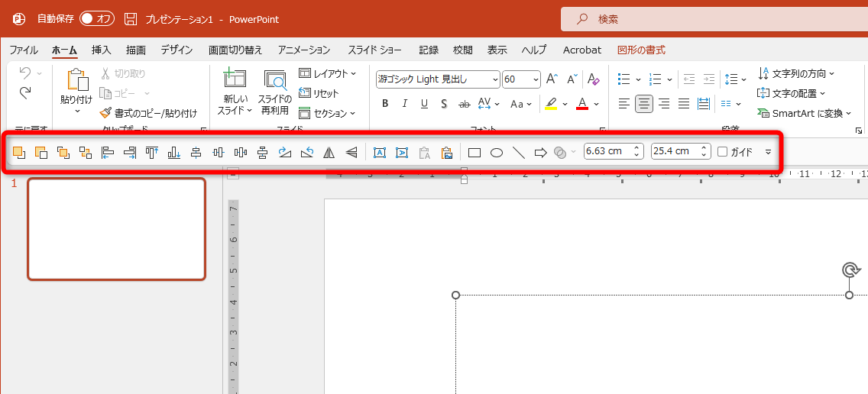Rotate the shape right 90 degrees
868x394 pixels.
[284, 152]
